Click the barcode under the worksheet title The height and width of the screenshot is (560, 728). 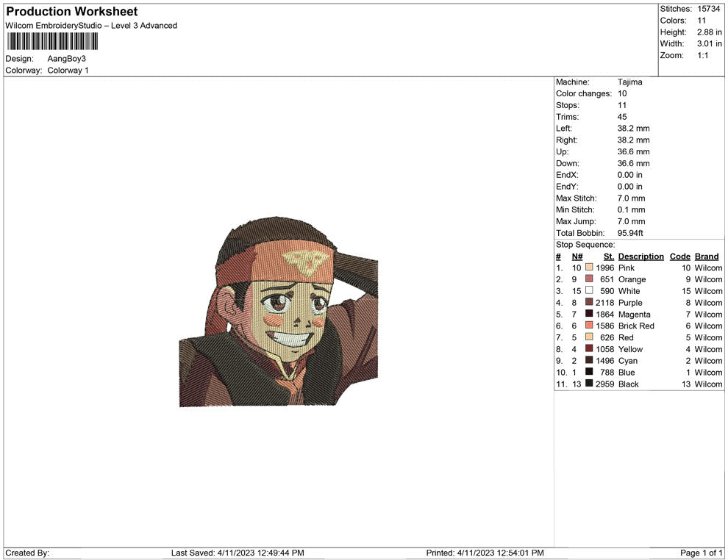point(52,41)
